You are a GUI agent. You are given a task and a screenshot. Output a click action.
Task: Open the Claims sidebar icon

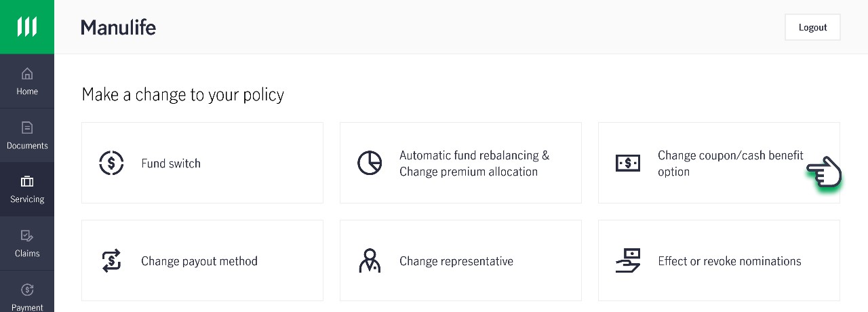point(27,235)
